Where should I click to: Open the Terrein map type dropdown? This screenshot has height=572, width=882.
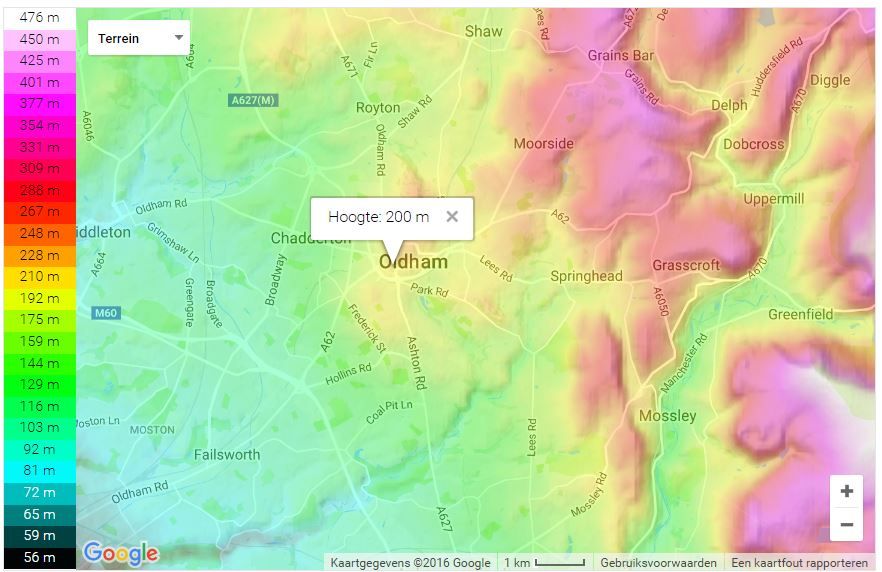pos(138,38)
